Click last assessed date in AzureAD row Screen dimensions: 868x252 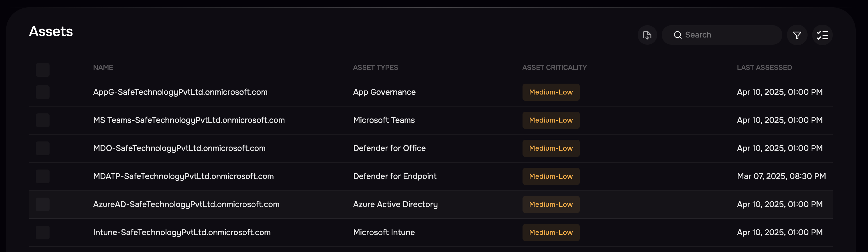tap(780, 204)
